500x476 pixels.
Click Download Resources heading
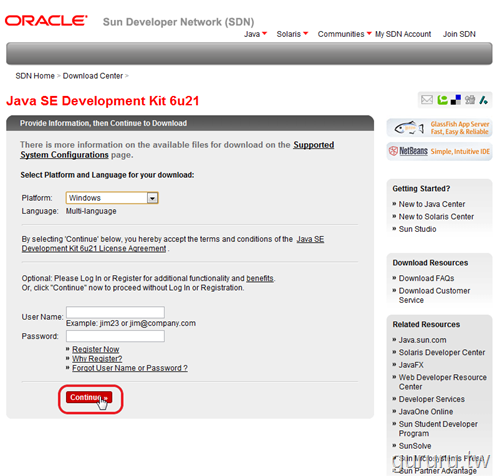430,263
